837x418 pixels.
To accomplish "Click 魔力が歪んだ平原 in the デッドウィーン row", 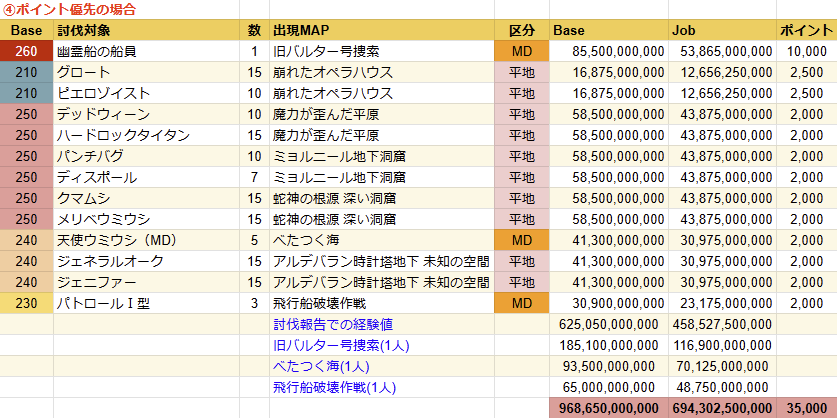I will pyautogui.click(x=326, y=114).
